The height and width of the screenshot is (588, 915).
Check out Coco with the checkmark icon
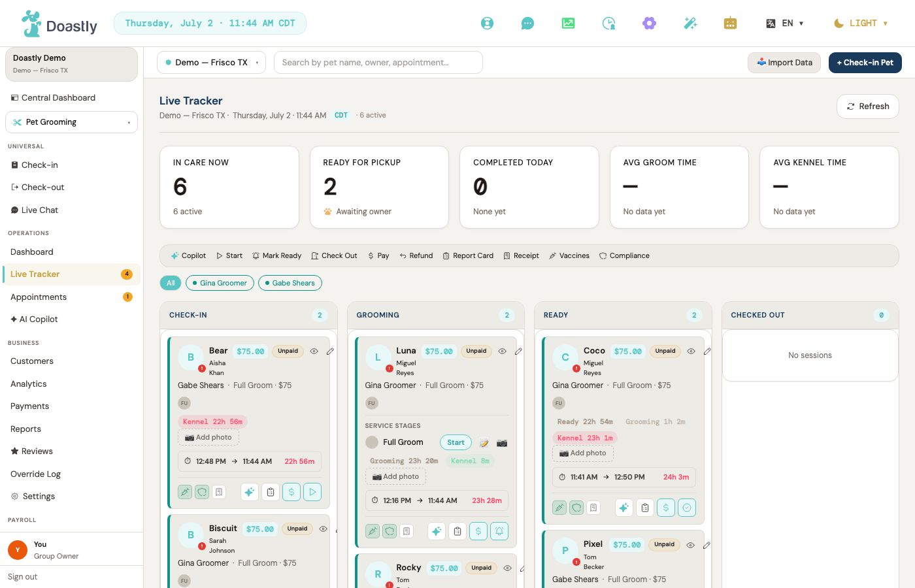point(687,508)
